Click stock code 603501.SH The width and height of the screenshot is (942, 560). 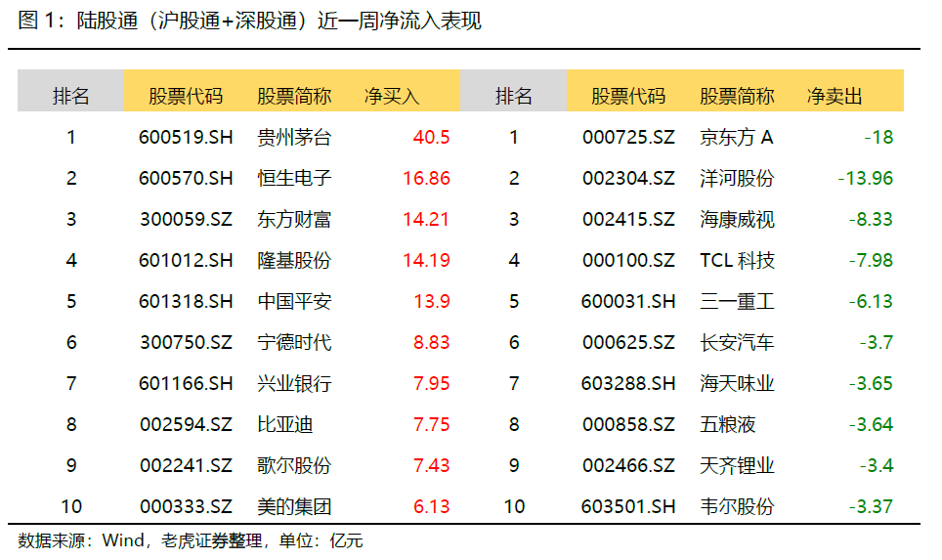[x=628, y=506]
